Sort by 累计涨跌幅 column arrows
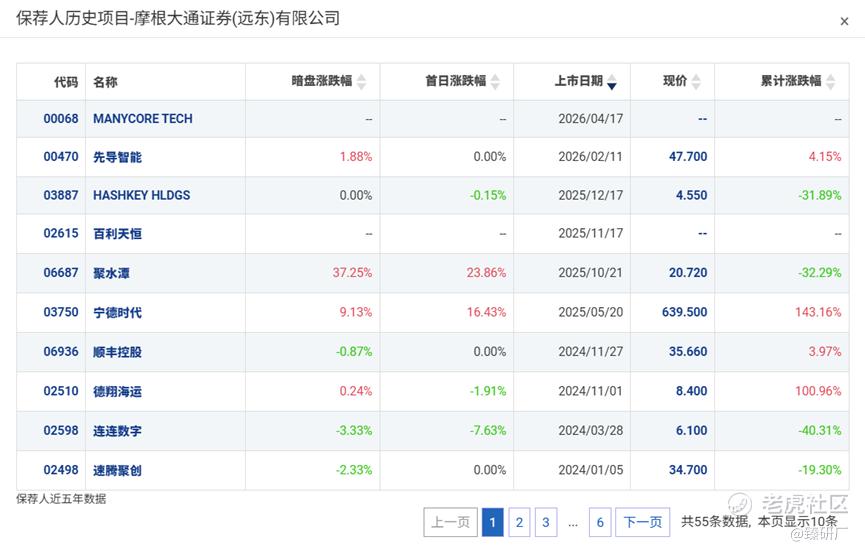The image size is (865, 554). tap(831, 82)
